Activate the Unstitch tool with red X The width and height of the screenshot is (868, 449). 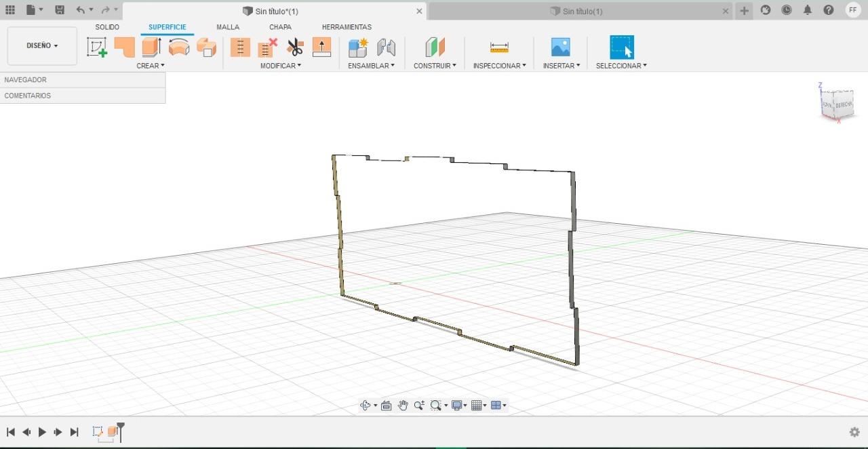click(268, 47)
